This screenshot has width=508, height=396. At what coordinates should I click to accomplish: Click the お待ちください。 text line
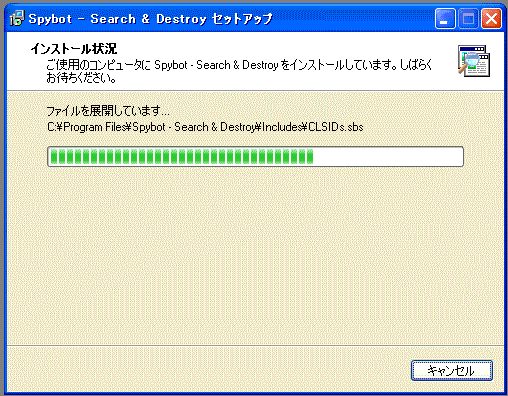tap(81, 78)
